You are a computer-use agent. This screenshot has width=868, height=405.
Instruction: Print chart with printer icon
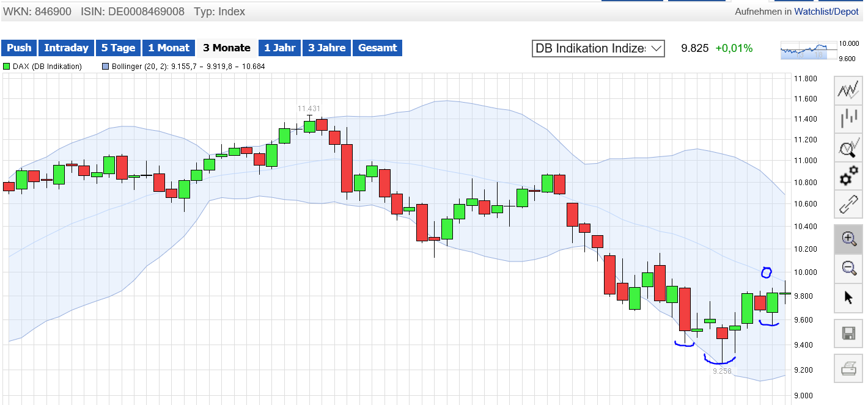(x=848, y=368)
